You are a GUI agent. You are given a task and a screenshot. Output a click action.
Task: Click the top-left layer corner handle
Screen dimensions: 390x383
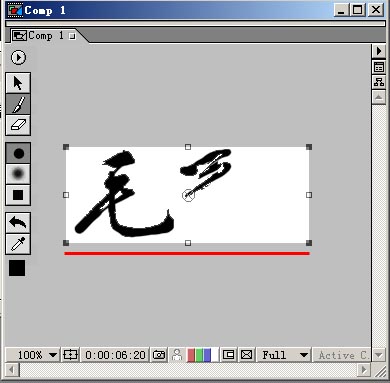[66, 147]
